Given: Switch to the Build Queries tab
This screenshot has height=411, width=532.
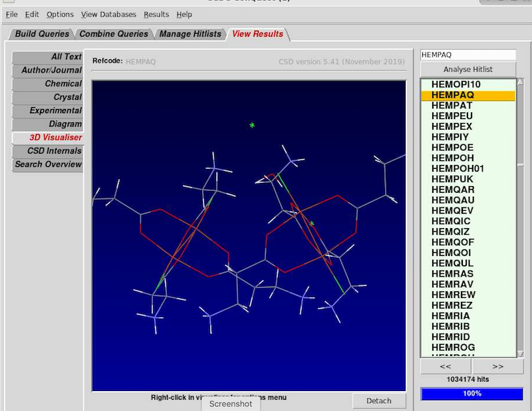Looking at the screenshot, I should pyautogui.click(x=41, y=34).
